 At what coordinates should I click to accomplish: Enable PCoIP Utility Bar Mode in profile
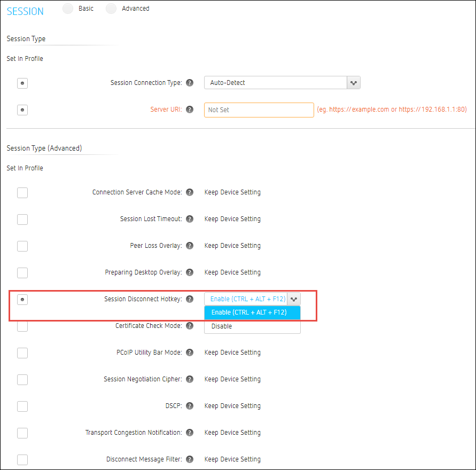point(22,353)
